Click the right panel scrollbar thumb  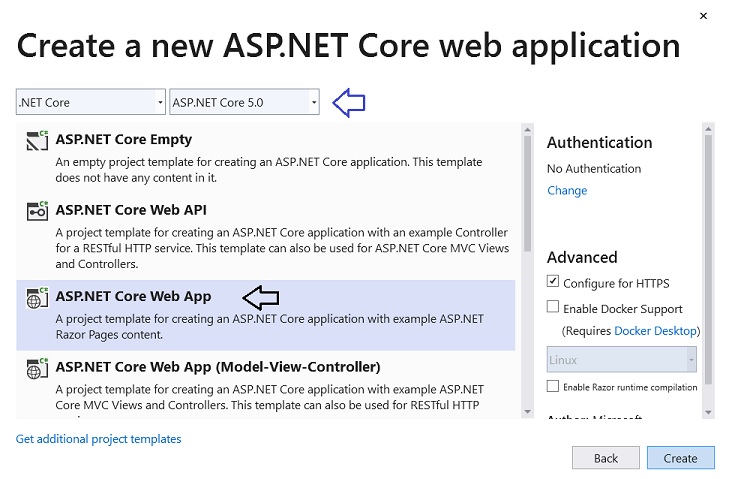tap(708, 259)
